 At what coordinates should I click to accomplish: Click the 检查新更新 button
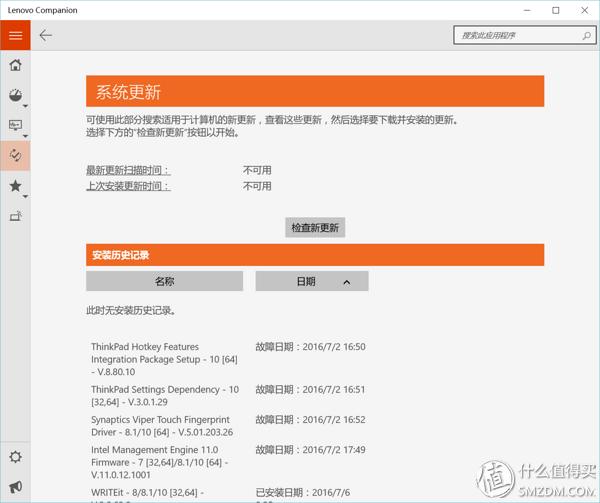tap(315, 228)
